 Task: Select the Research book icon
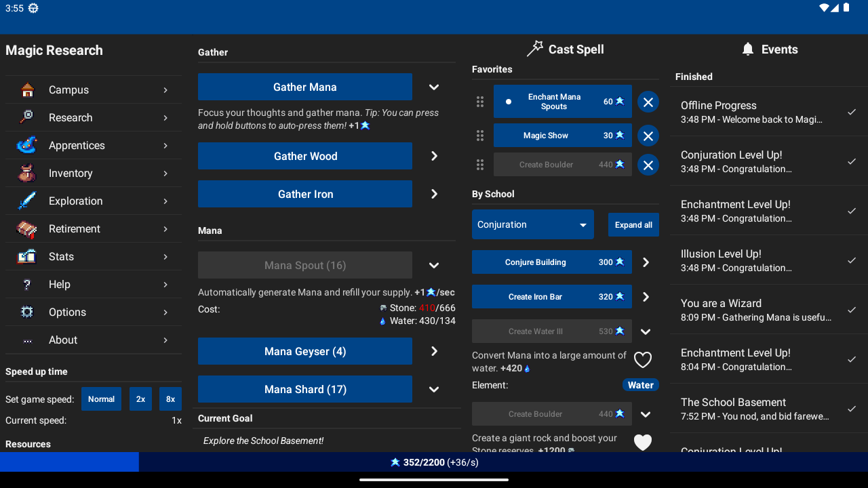coord(26,117)
